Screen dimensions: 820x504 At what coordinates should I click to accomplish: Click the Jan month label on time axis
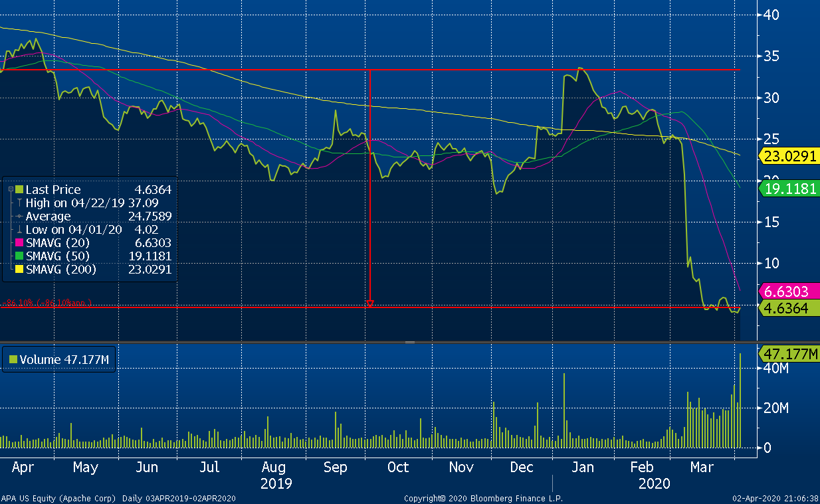583,467
